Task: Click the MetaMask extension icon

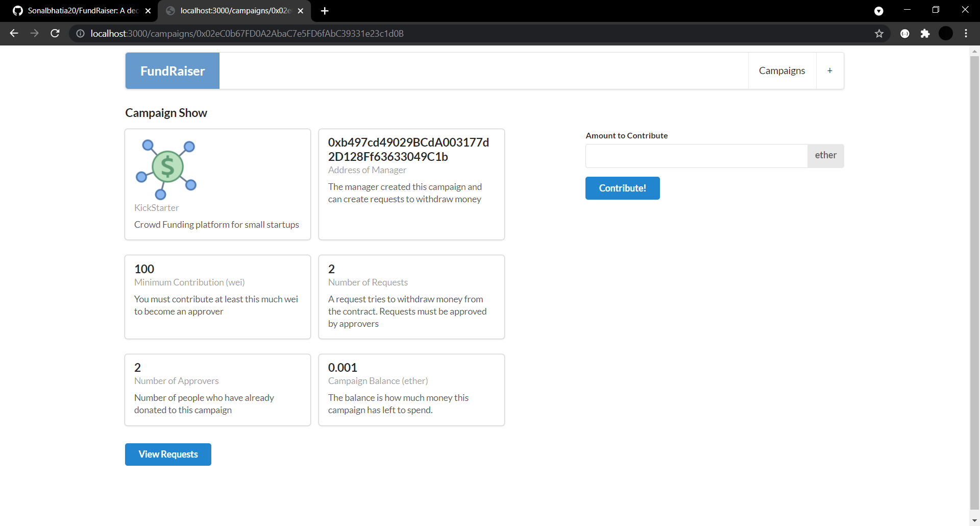Action: (905, 34)
